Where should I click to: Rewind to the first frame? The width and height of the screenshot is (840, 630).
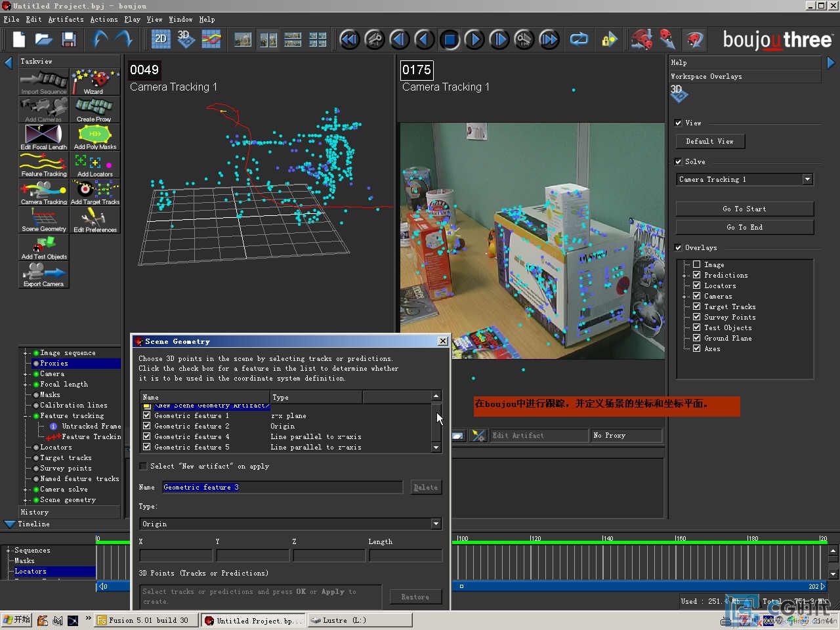click(x=350, y=39)
